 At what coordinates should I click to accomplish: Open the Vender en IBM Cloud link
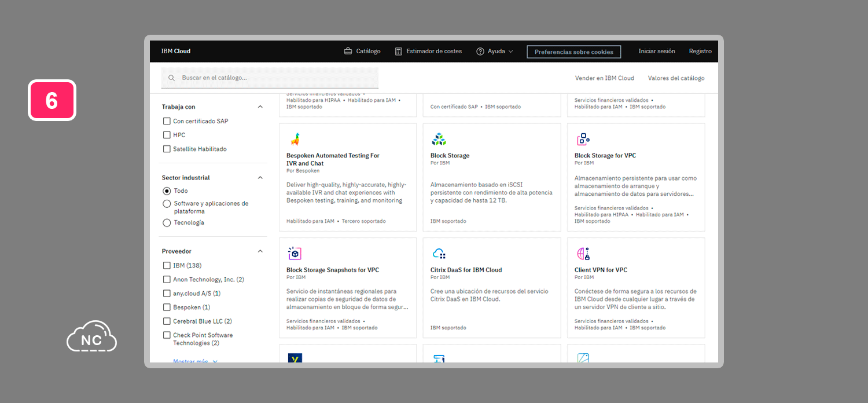point(605,78)
